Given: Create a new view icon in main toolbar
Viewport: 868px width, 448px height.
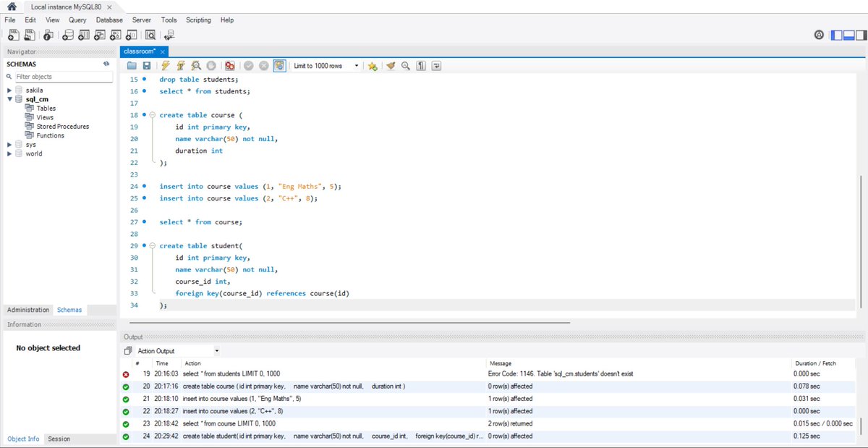Looking at the screenshot, I should pos(100,34).
